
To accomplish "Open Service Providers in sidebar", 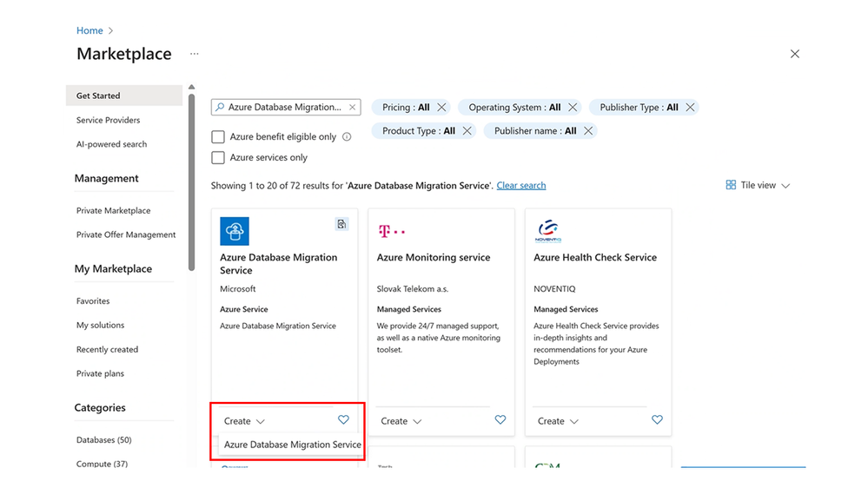I will [x=108, y=120].
